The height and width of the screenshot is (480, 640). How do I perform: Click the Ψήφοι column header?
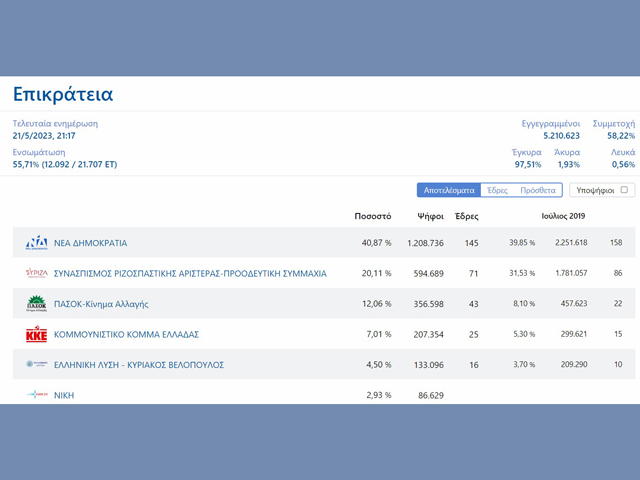pyautogui.click(x=431, y=217)
